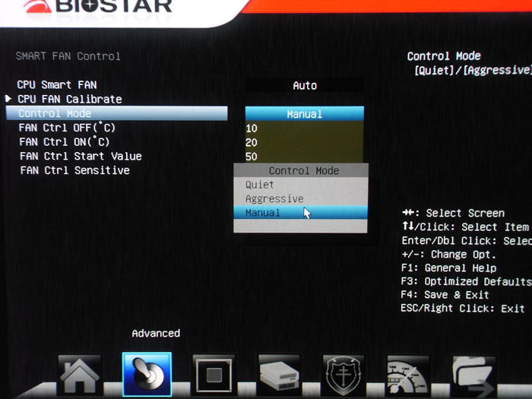Open the Chipset chip icon tab
Screen dimensions: 532x399
pos(214,375)
